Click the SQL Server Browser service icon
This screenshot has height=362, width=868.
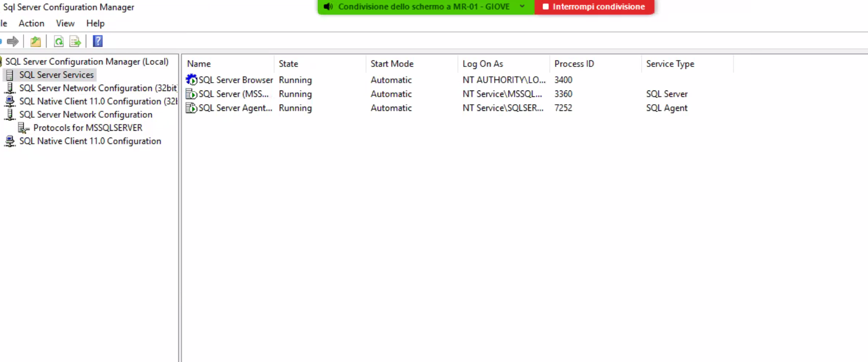click(x=191, y=80)
